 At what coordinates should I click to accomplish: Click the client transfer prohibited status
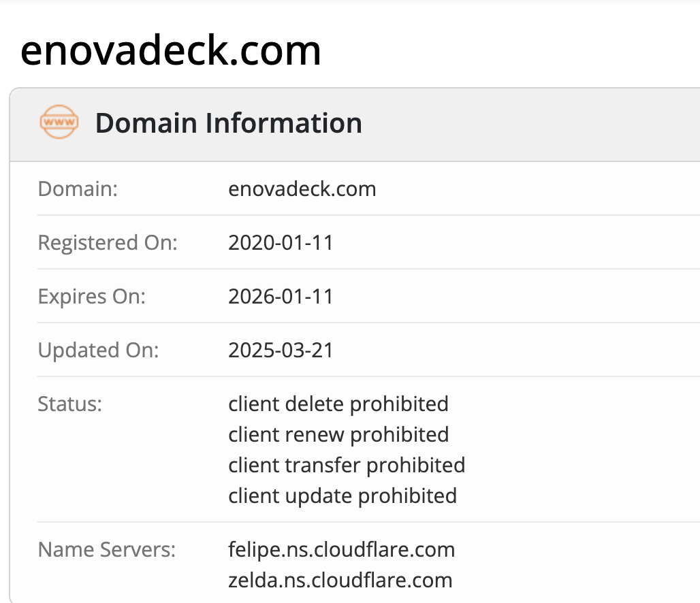(347, 465)
